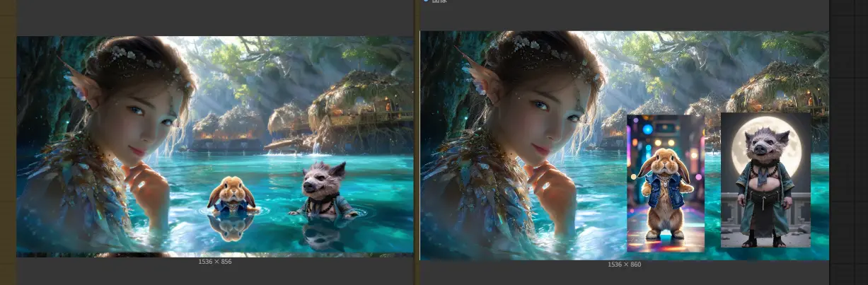Open the left blended lake scene preview image
This screenshot has width=868, height=285.
tap(214, 146)
